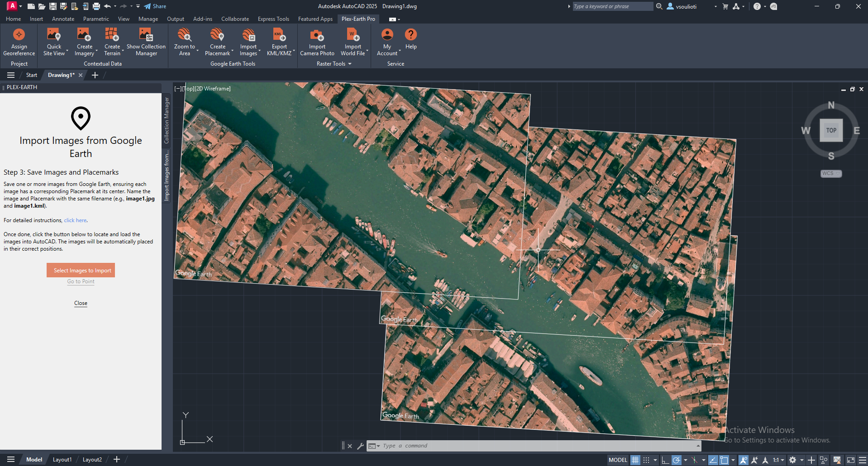Click Select Images to Import button

pos(81,270)
